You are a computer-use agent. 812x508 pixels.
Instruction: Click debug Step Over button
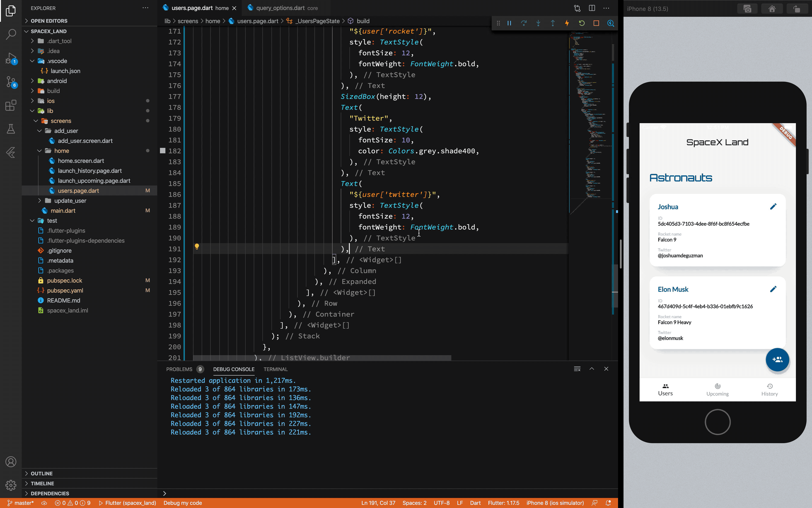coord(524,23)
